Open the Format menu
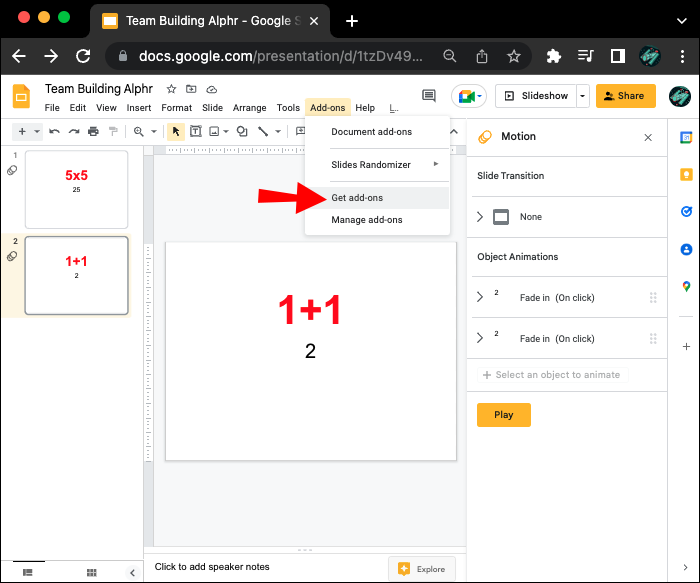700x583 pixels. 176,108
